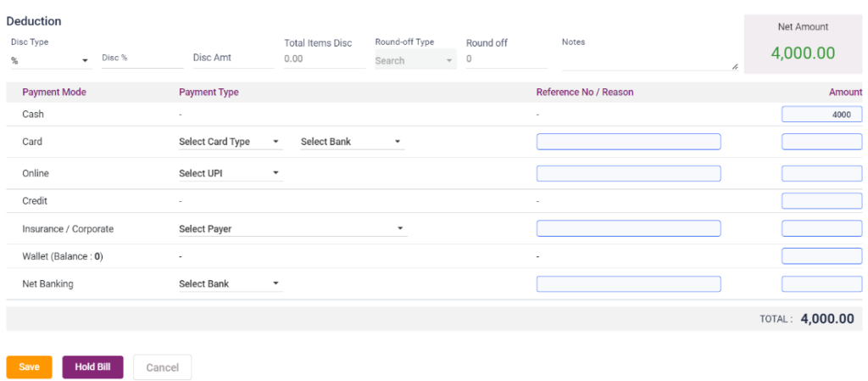This screenshot has height=381, width=868.
Task: Click the Cash amount field
Action: coord(821,115)
